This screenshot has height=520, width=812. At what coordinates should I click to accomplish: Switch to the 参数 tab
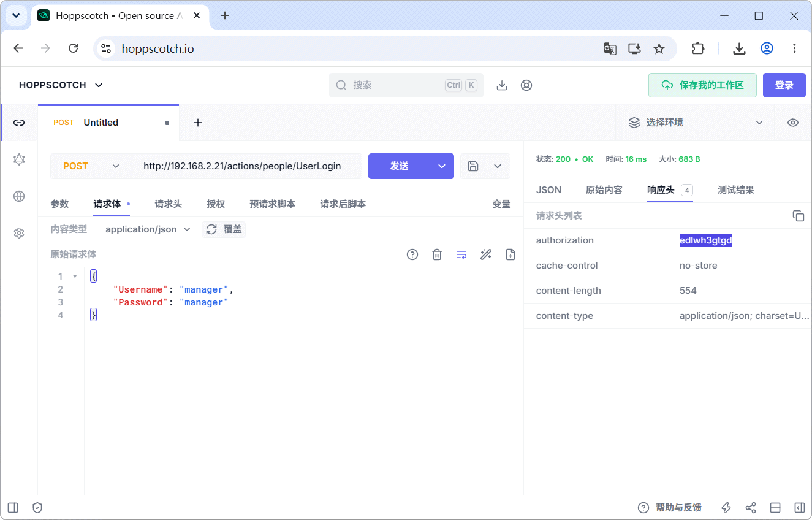(x=59, y=204)
